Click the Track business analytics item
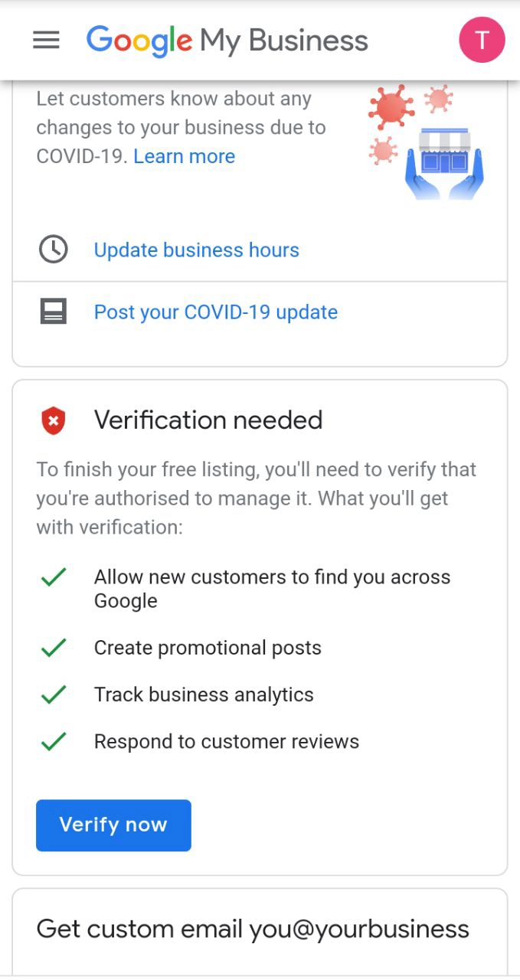 (204, 694)
